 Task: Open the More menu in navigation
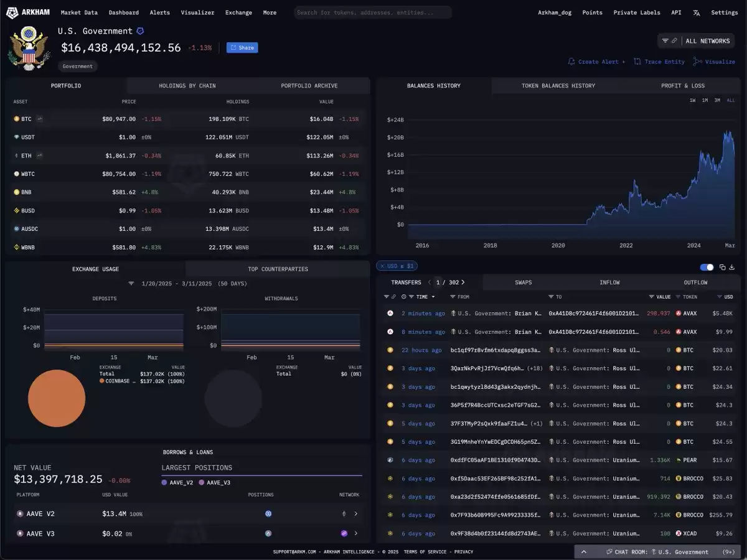(270, 12)
